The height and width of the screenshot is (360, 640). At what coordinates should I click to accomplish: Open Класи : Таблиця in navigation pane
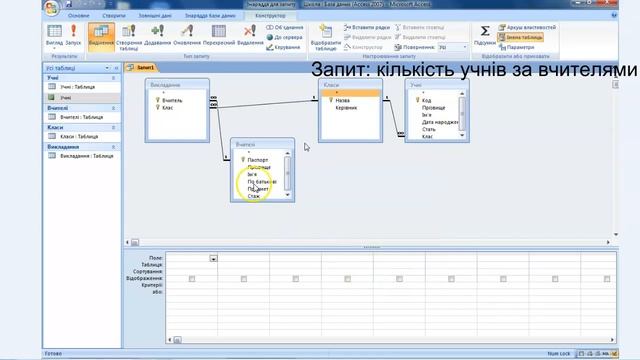point(79,137)
